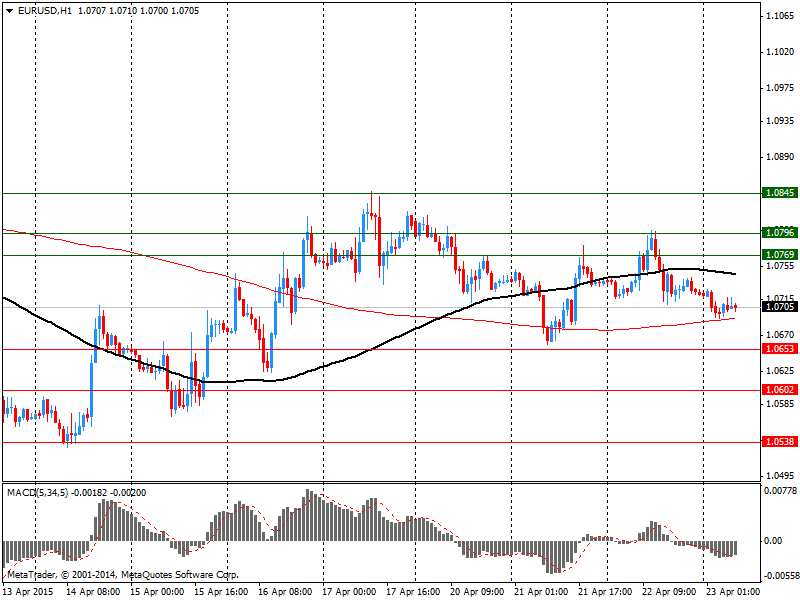Select the 1.0538 red support label
800x600 pixels.
(780, 442)
